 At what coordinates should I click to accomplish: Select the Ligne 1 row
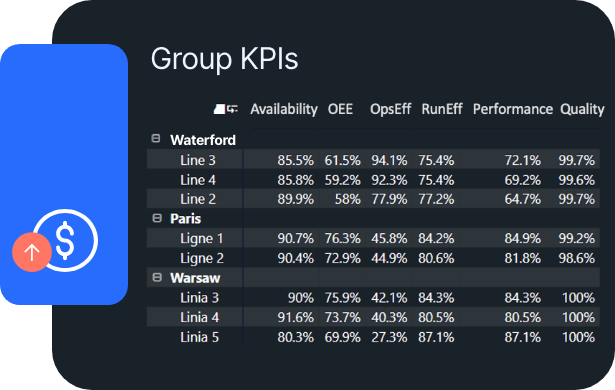coord(373,238)
